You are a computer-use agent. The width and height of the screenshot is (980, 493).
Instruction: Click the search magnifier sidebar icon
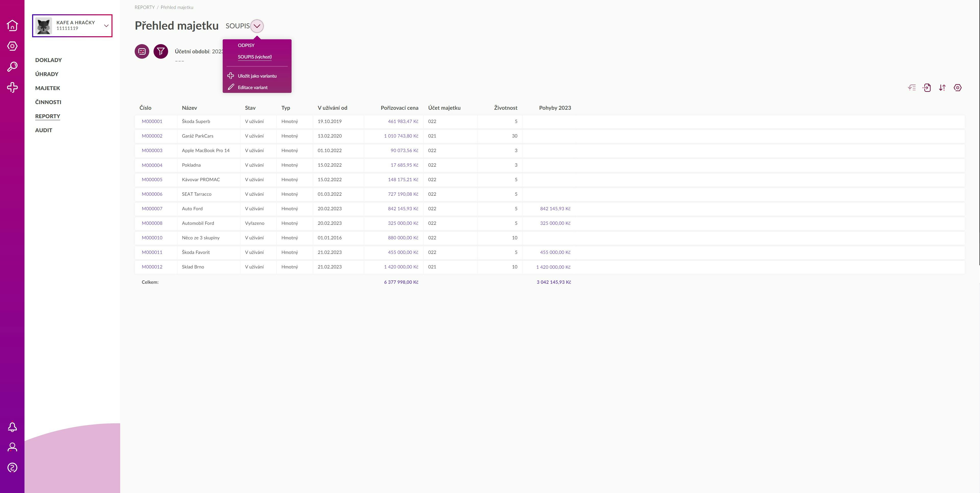tap(12, 67)
